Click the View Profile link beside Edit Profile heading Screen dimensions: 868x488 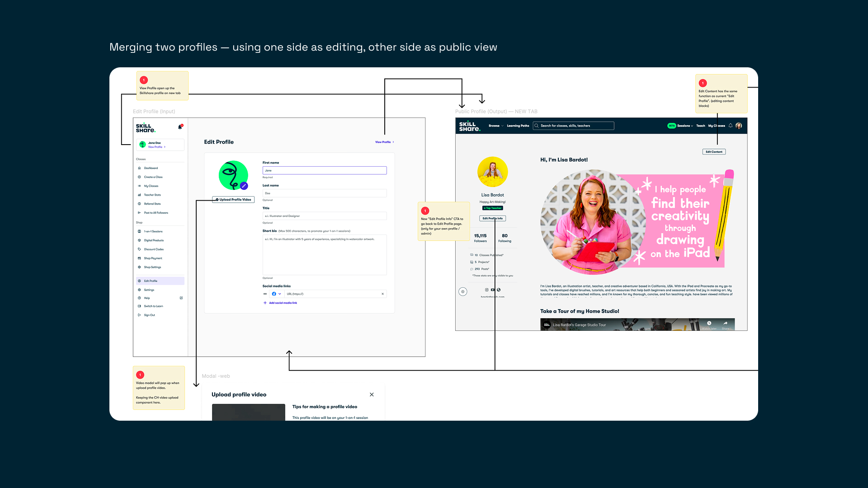coord(384,142)
